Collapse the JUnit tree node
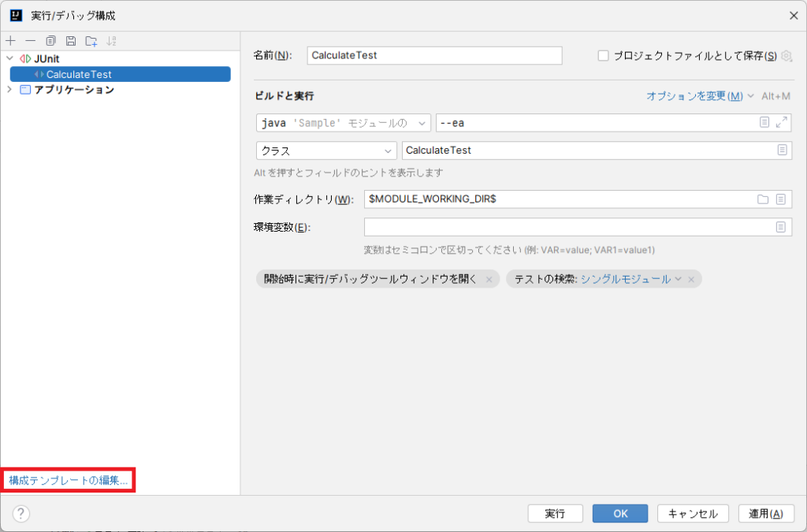The width and height of the screenshot is (807, 532). pos(9,58)
